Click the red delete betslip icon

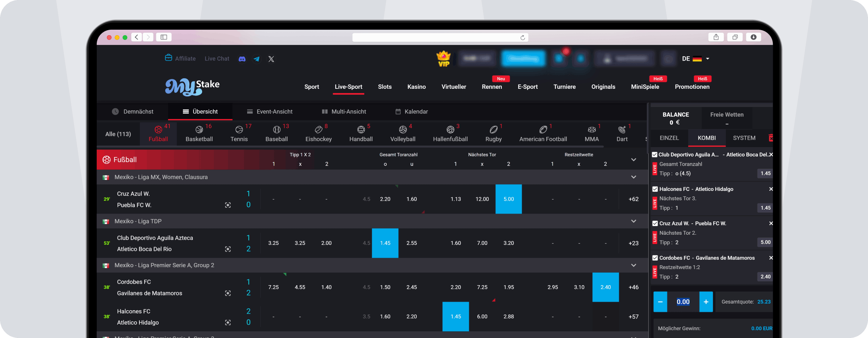(770, 138)
